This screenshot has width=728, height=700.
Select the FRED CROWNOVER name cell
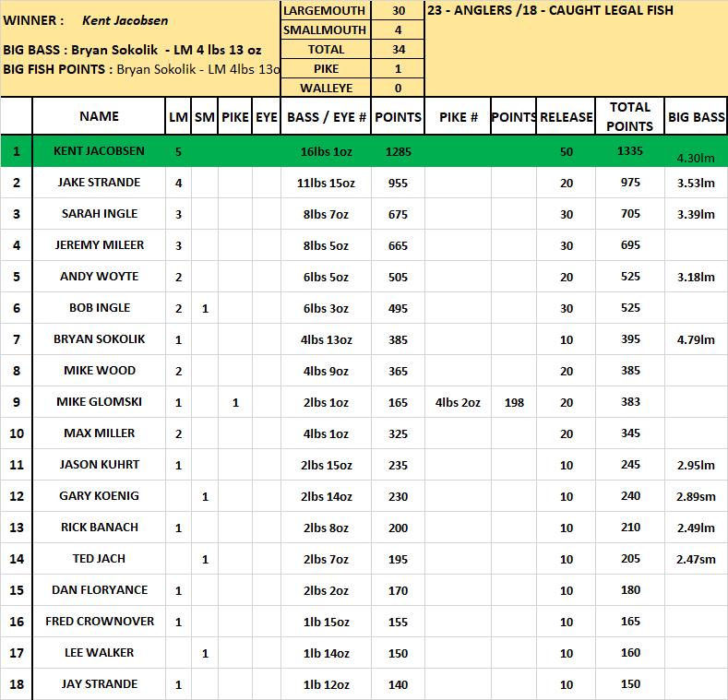click(x=100, y=621)
